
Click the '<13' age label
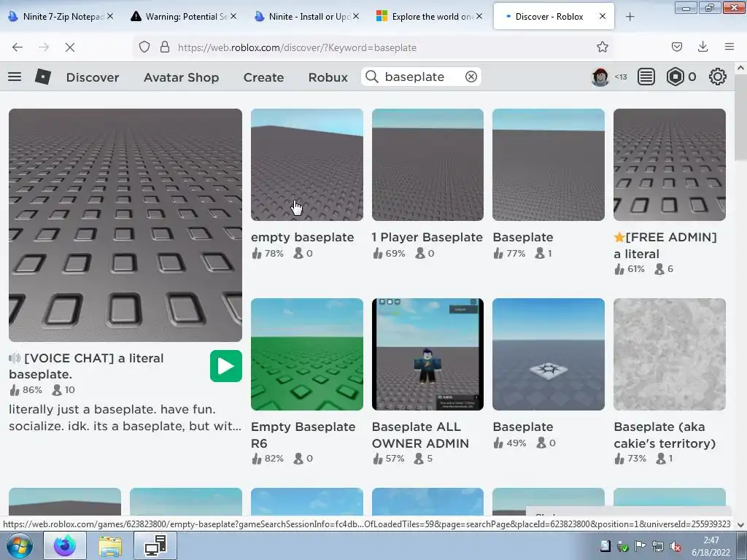pos(620,77)
